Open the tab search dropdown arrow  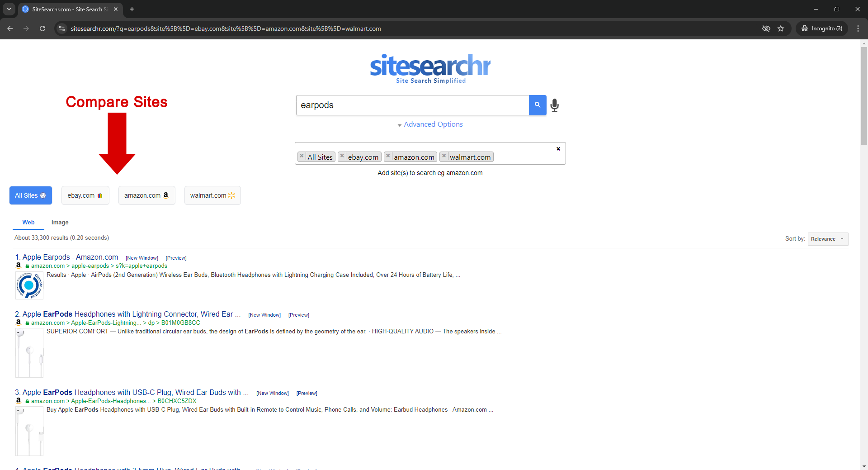coord(9,9)
